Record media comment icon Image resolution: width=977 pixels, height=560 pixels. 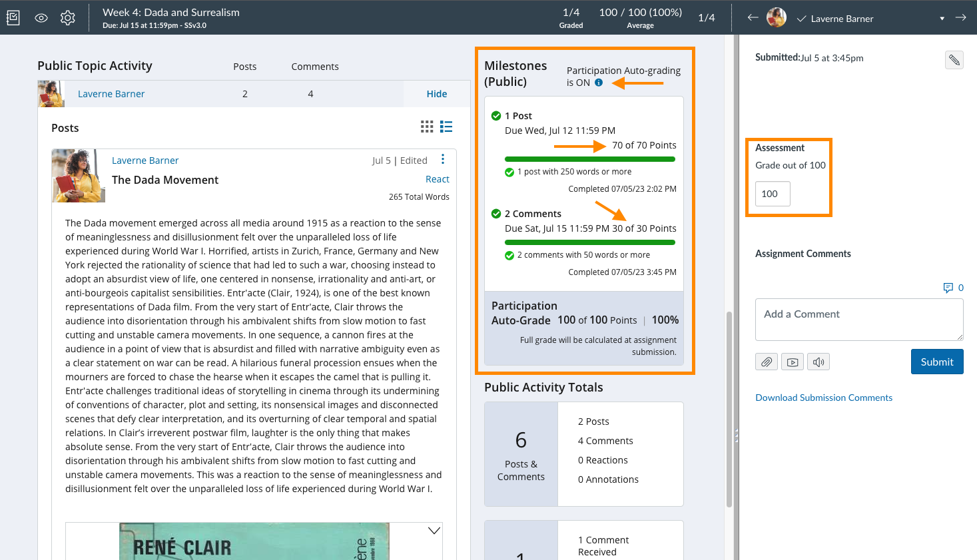pyautogui.click(x=793, y=362)
